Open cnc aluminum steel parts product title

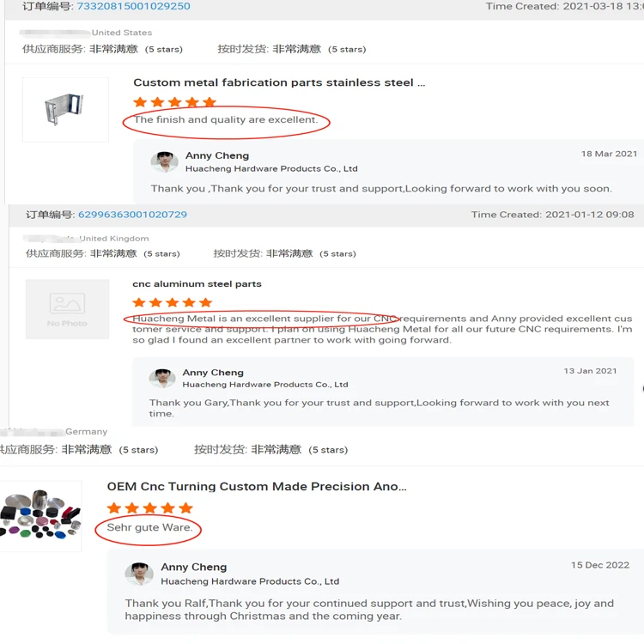197,284
